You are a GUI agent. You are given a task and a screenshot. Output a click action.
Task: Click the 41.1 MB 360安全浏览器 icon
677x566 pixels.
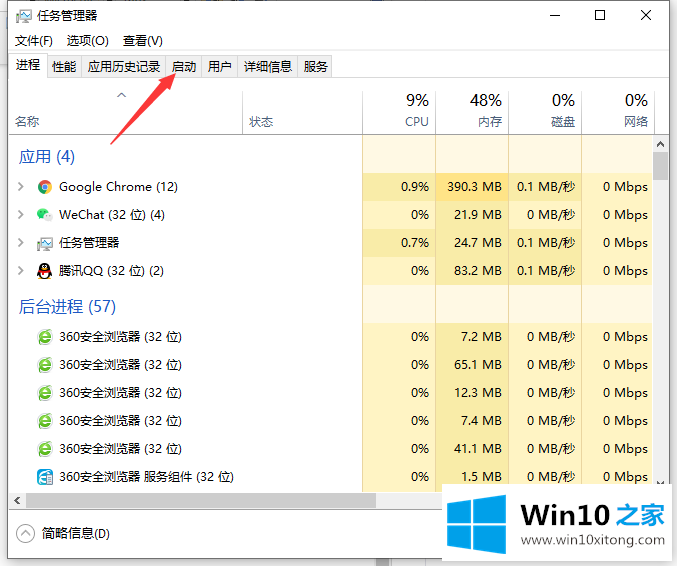(x=45, y=449)
